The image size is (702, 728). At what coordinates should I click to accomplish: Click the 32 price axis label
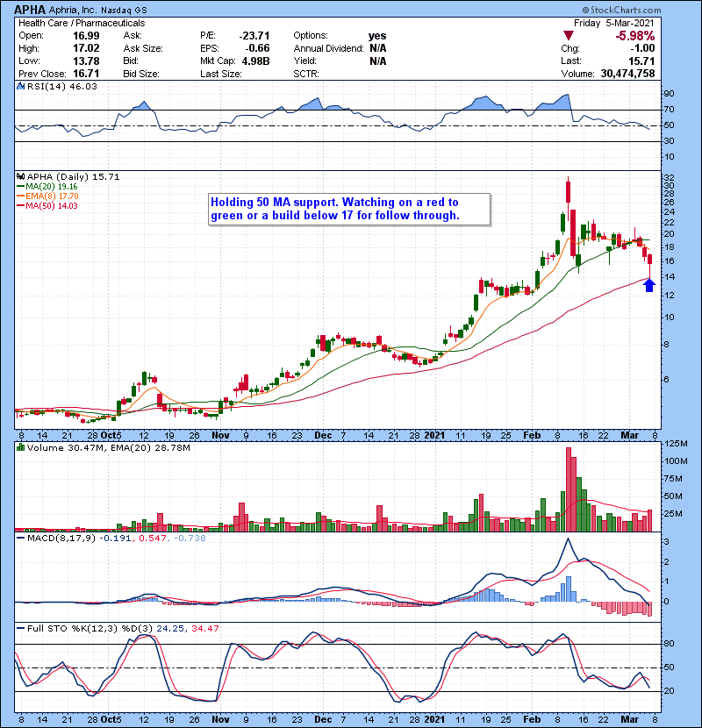click(x=669, y=178)
